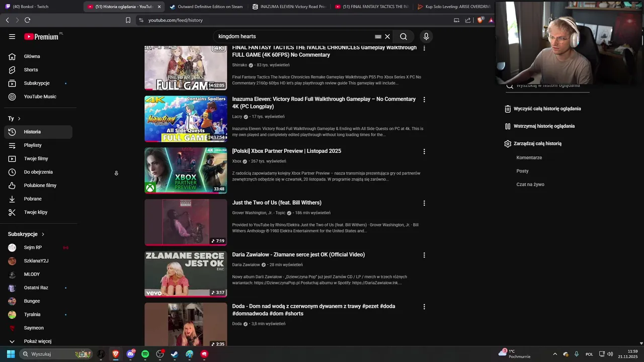Open Twoje klipy in the sidebar
This screenshot has width=644, height=362.
click(38, 212)
